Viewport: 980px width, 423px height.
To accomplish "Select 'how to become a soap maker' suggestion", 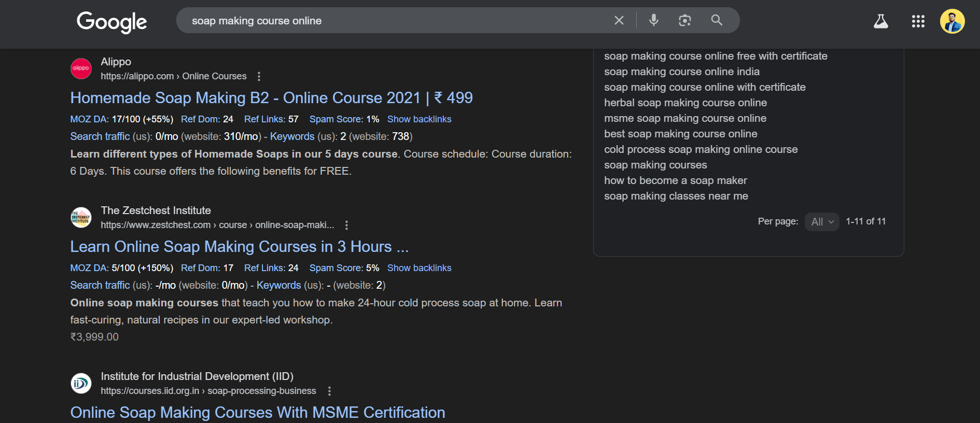I will click(675, 180).
